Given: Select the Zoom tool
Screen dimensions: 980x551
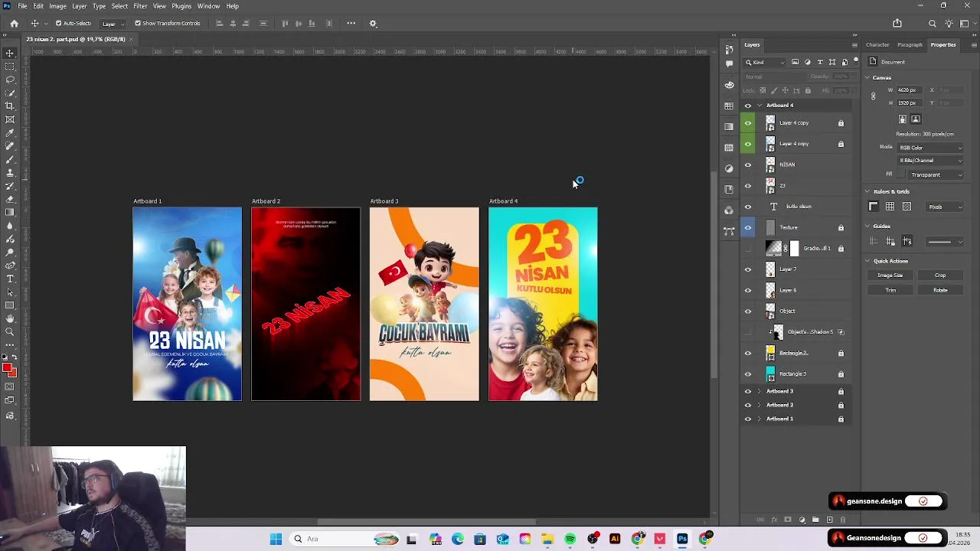Looking at the screenshot, I should click(10, 331).
